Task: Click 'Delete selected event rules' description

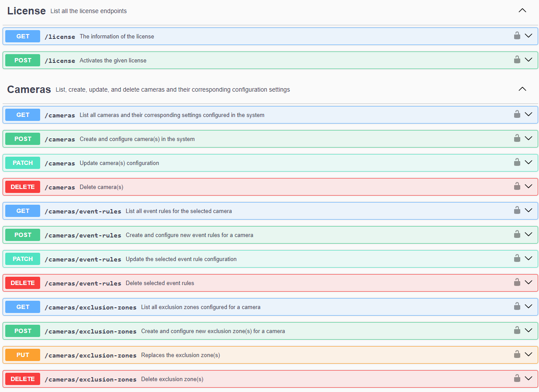Action: click(160, 283)
